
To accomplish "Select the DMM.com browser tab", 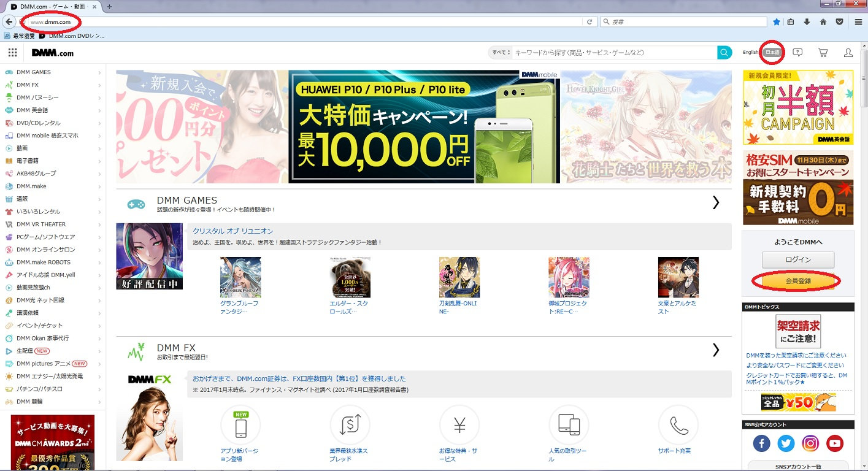I will [55, 6].
